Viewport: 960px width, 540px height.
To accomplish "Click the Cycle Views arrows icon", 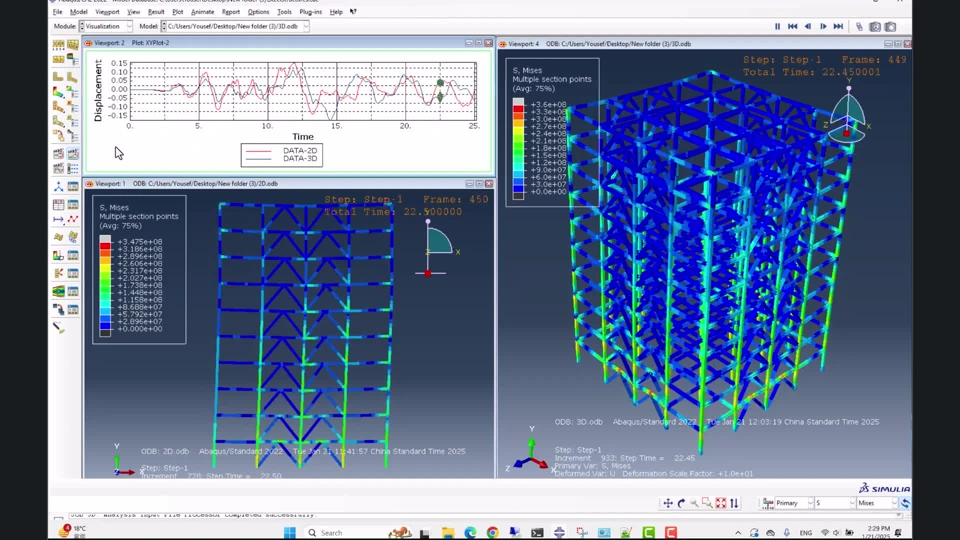I will 734,503.
